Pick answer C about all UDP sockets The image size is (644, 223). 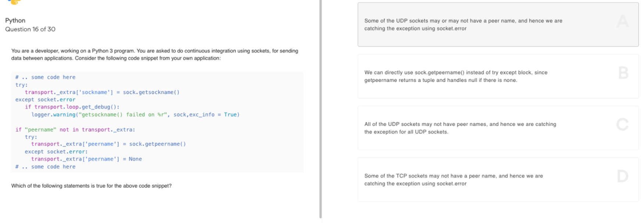[498, 128]
